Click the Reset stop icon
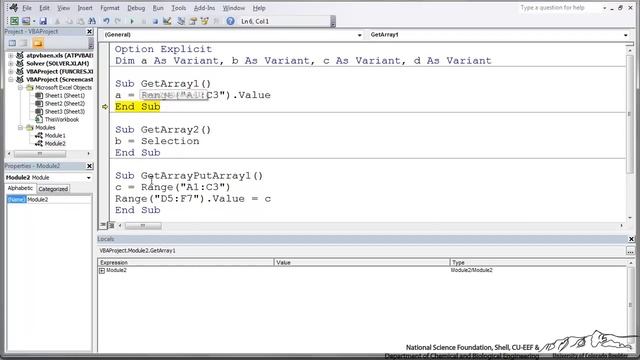Image resolution: width=640 pixels, height=360 pixels. 155,21
